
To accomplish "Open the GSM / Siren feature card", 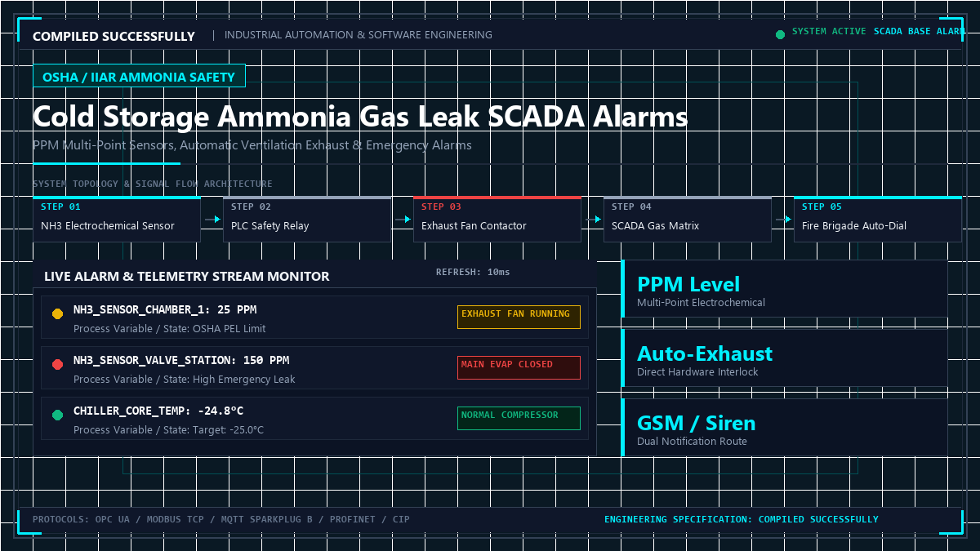I will coord(785,428).
